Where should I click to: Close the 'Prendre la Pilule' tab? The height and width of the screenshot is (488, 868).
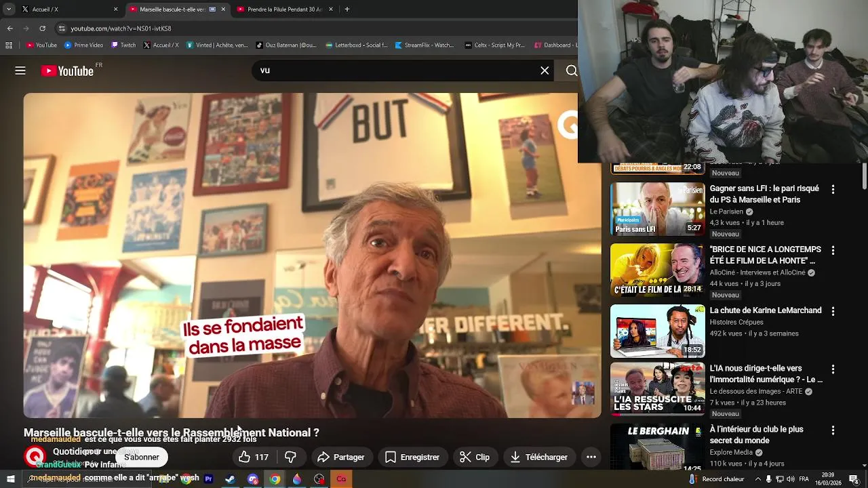[331, 9]
